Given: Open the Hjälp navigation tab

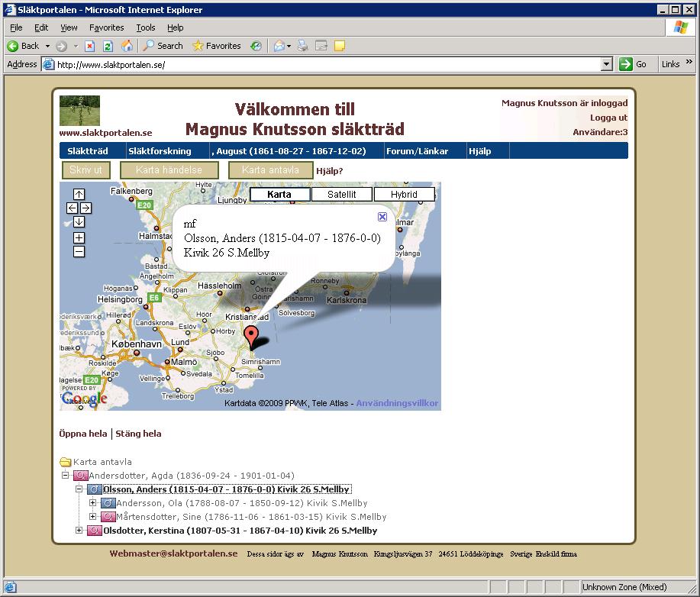Looking at the screenshot, I should (x=480, y=151).
